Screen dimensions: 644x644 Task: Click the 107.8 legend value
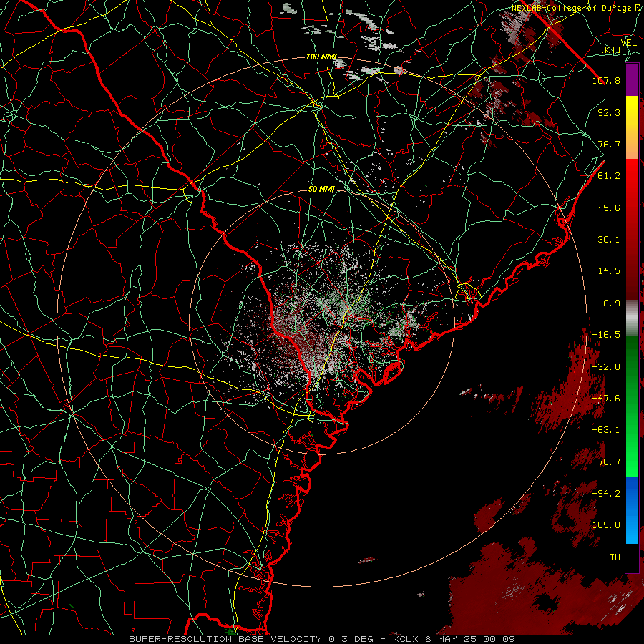click(606, 80)
